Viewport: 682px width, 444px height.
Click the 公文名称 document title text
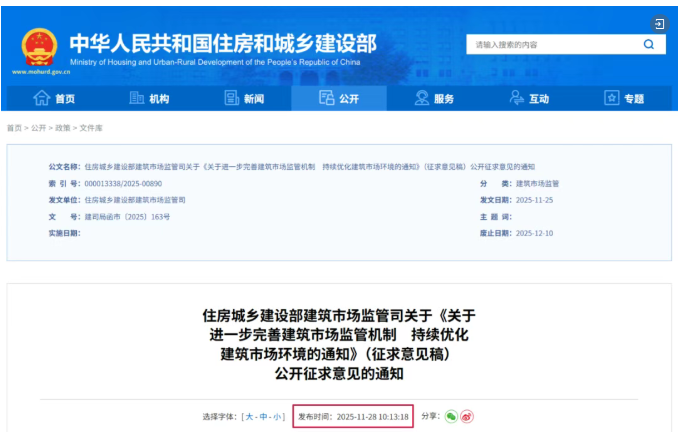point(310,167)
